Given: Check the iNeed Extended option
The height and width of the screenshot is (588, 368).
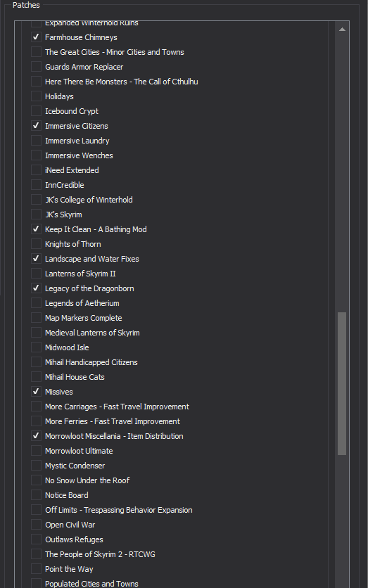Looking at the screenshot, I should pyautogui.click(x=36, y=170).
